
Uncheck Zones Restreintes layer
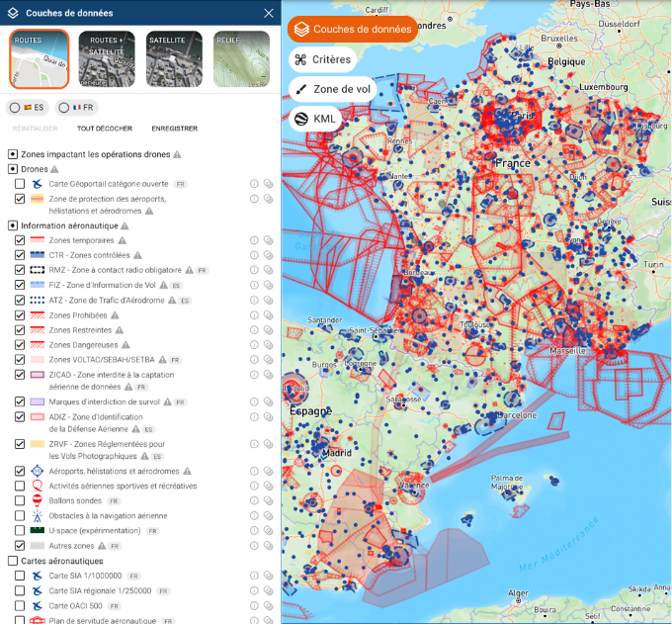(20, 329)
